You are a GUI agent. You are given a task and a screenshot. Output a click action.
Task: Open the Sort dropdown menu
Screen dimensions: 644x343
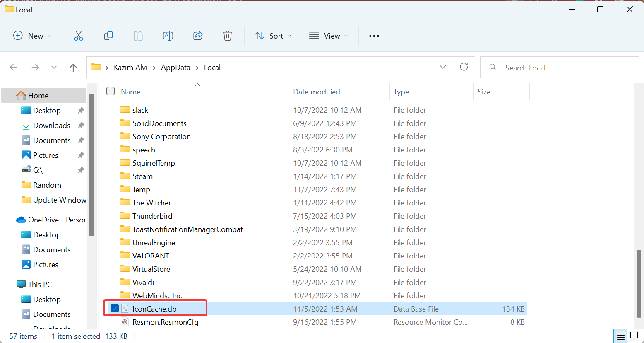click(x=273, y=36)
